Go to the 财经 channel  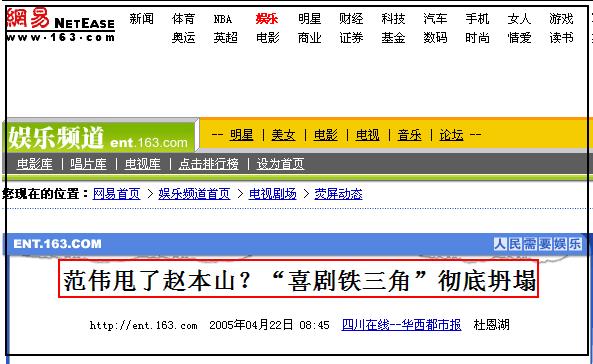click(x=351, y=19)
